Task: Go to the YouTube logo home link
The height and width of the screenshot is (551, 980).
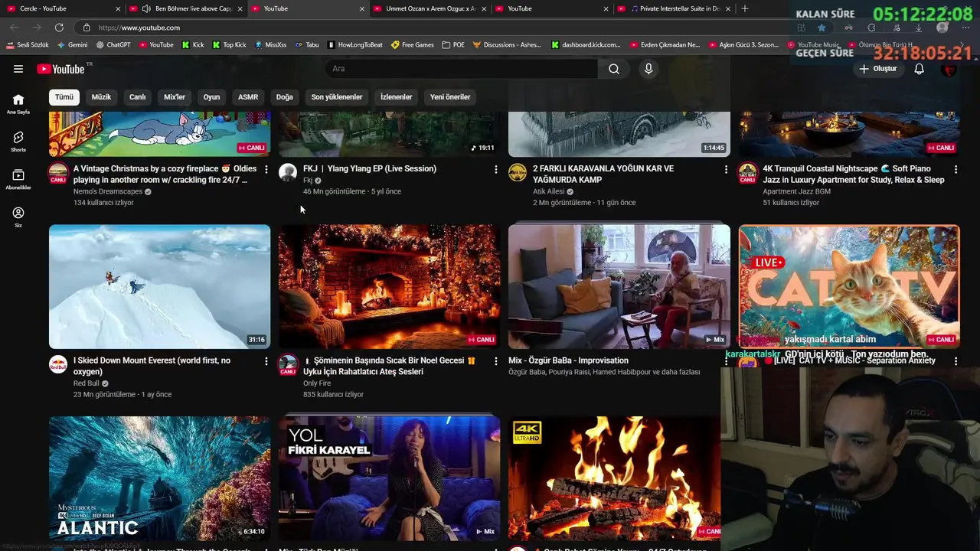Action: pyautogui.click(x=60, y=69)
